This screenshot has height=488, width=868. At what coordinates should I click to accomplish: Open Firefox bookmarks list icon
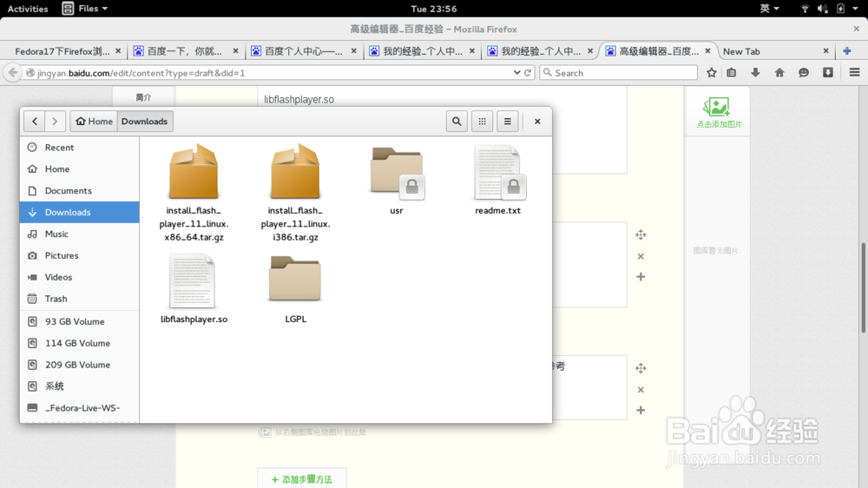[x=731, y=73]
